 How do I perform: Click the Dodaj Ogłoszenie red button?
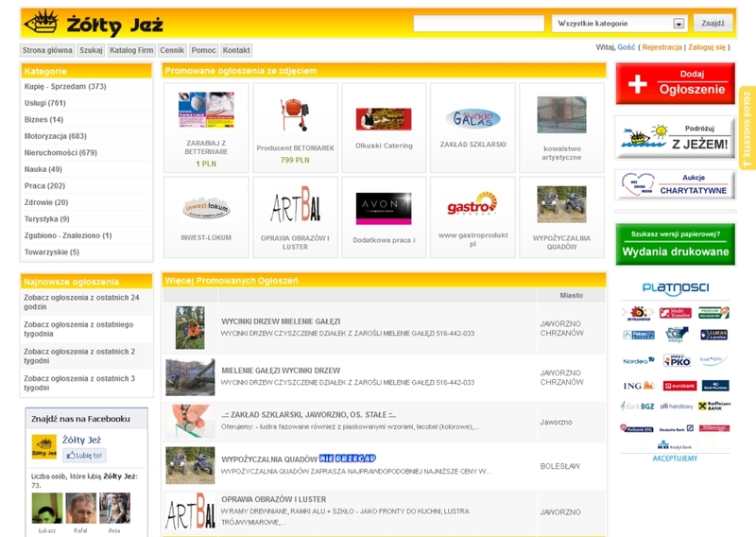click(675, 83)
